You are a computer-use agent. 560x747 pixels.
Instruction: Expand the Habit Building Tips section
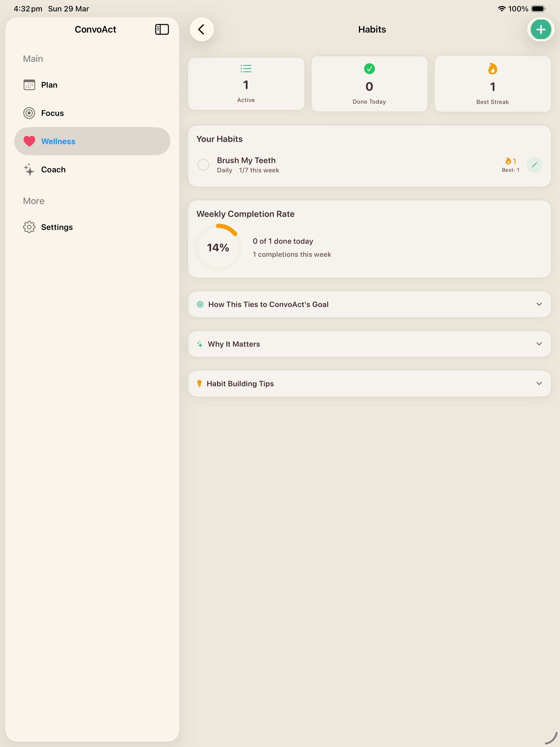(x=369, y=383)
